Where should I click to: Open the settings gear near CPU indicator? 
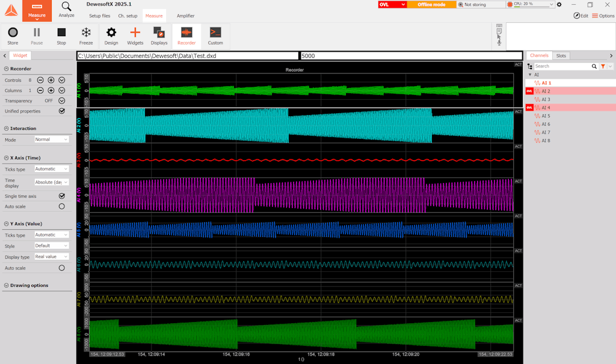(x=559, y=5)
